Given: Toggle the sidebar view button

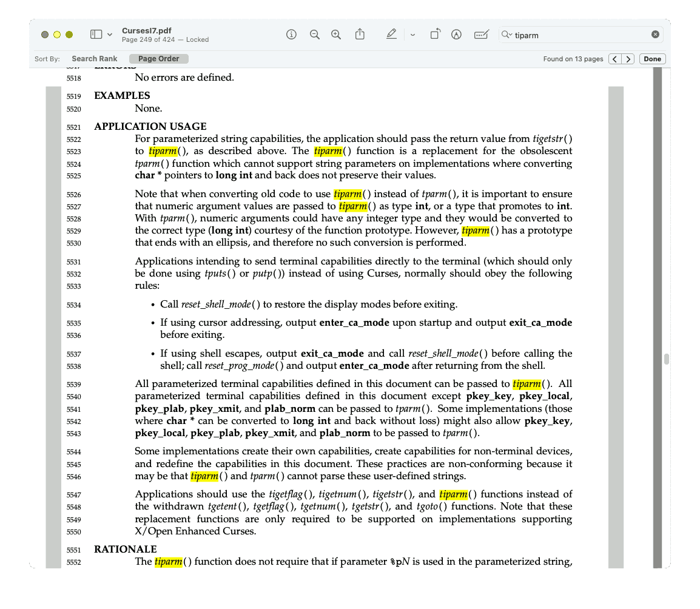Looking at the screenshot, I should click(96, 35).
